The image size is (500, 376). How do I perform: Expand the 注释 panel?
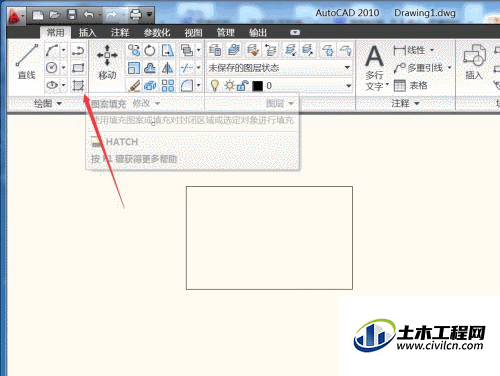tap(405, 103)
